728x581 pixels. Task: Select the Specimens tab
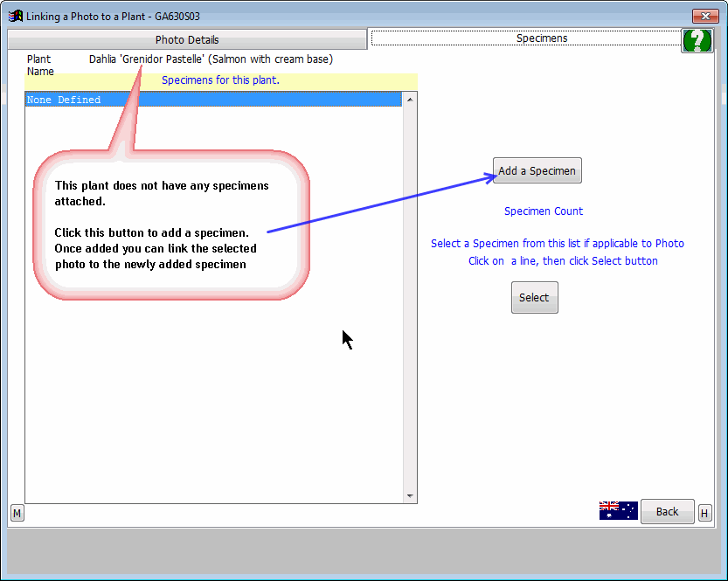[526, 38]
